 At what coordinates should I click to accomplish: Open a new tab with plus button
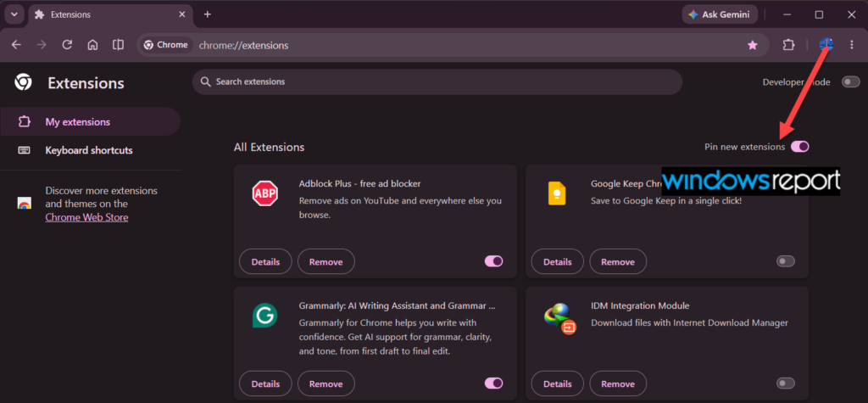(x=208, y=14)
